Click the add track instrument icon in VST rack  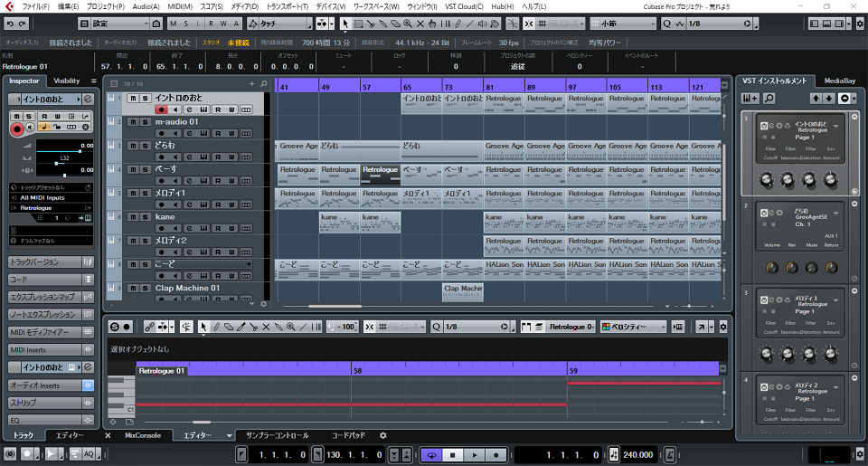750,98
